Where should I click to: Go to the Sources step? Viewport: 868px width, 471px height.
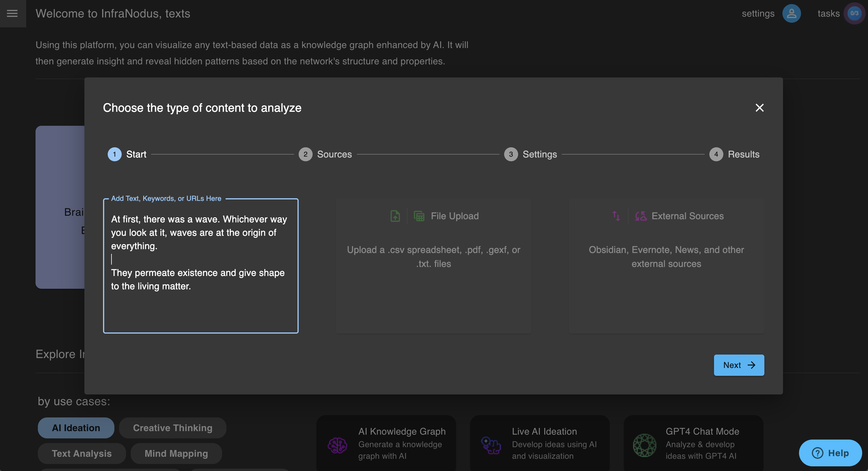(325, 154)
